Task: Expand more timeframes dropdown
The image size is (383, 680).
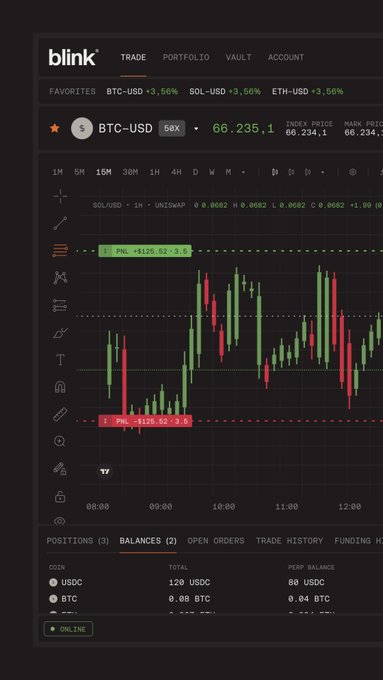Action: pos(243,172)
